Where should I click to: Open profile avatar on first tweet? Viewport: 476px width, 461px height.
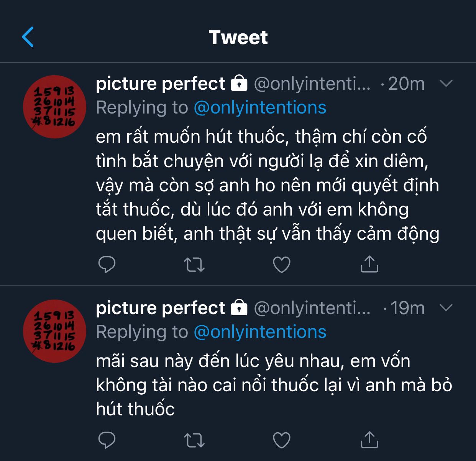54,107
